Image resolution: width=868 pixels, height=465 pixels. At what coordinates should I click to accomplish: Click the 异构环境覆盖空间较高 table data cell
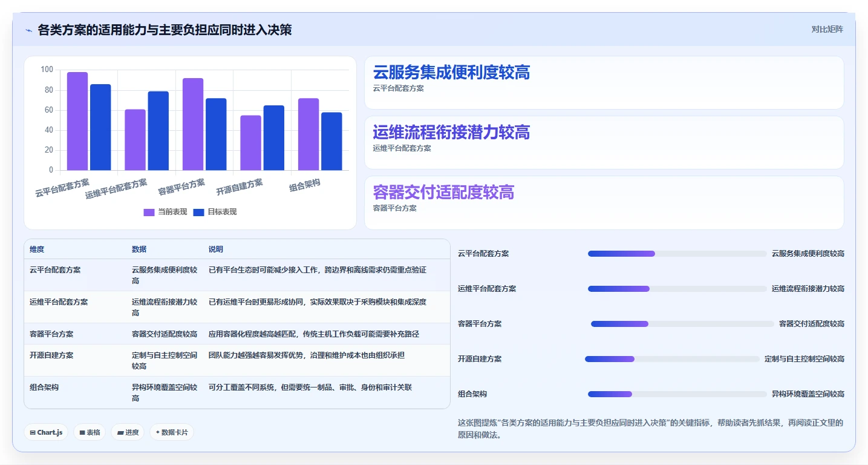[165, 393]
